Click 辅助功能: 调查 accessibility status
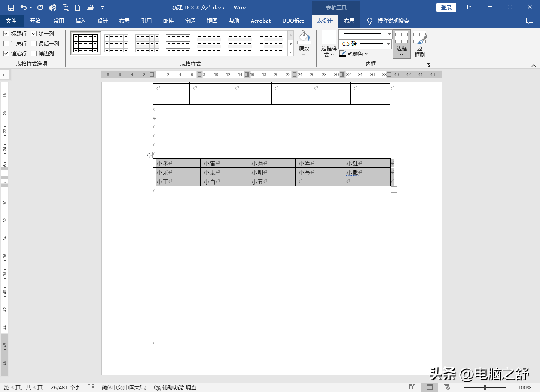Viewport: 540px width, 392px height. (175, 387)
